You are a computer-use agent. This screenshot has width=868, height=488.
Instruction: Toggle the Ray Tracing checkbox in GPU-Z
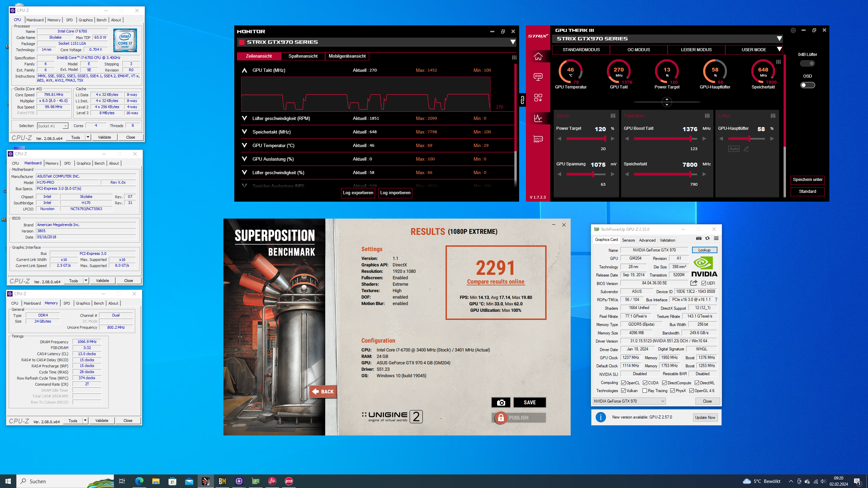pyautogui.click(x=645, y=391)
